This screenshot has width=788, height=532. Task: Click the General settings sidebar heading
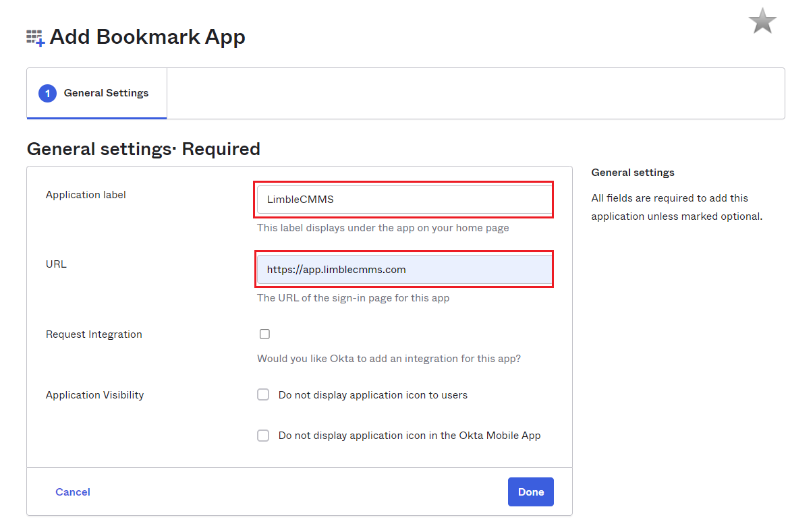tap(632, 173)
